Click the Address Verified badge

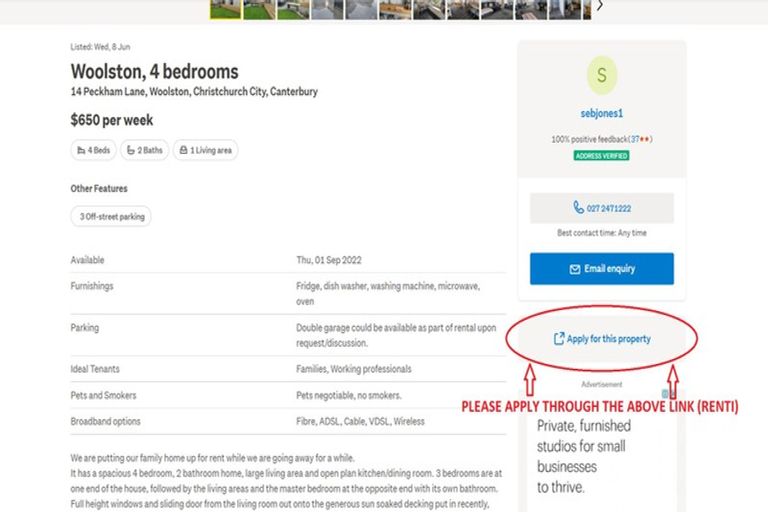tap(601, 156)
